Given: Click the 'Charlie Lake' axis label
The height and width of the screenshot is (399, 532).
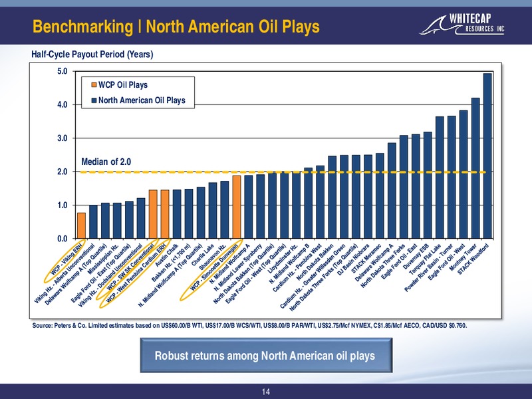Looking at the screenshot, I should 203,255.
